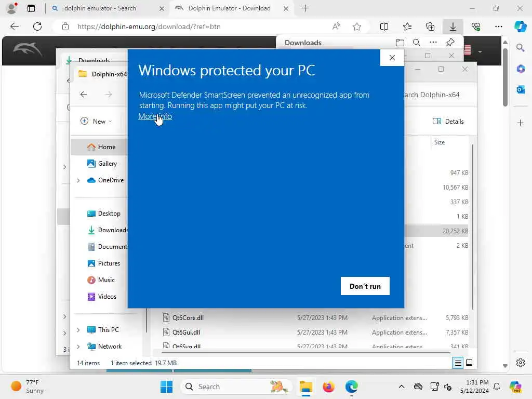Open the Edge sidebar search icon

[x=520, y=48]
